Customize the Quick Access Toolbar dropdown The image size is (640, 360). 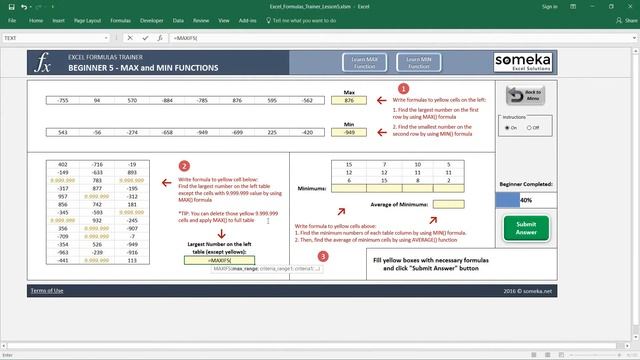[x=53, y=7]
